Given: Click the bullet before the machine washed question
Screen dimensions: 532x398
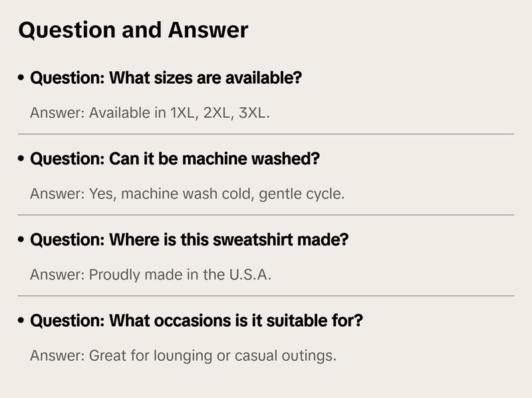Looking at the screenshot, I should pos(22,160).
